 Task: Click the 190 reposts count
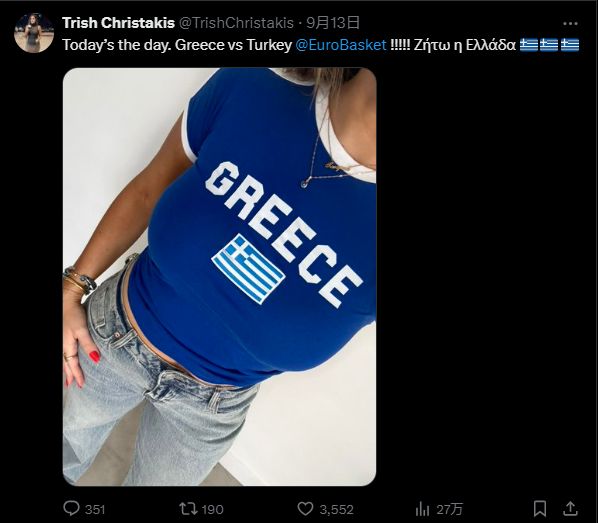(212, 509)
